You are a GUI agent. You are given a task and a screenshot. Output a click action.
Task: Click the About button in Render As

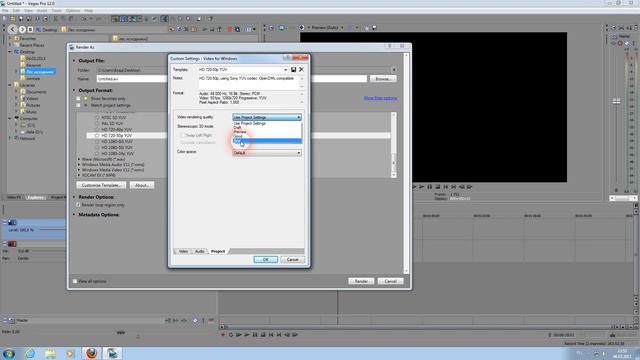click(x=142, y=185)
